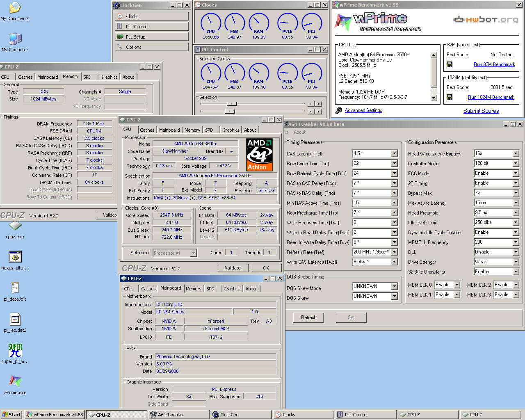Screen dimensions: 525x420
Task: Click the disabled Processor #1 selection box
Action: pyautogui.click(x=175, y=253)
